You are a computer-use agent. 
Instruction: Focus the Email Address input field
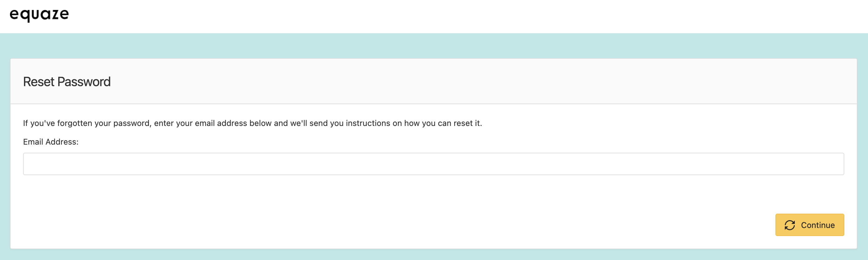tap(433, 164)
